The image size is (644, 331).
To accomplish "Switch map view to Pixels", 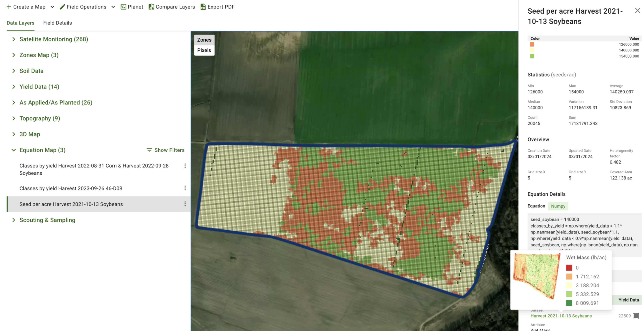I will (204, 50).
